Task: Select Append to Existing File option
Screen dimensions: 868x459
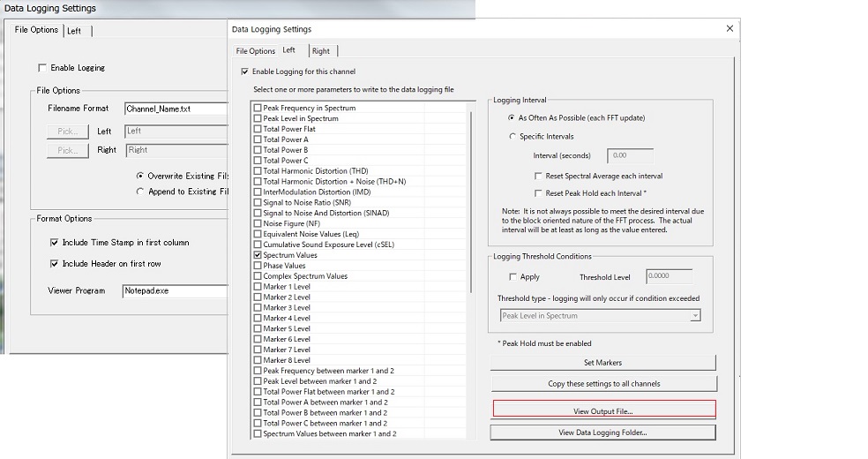Action: tap(140, 192)
